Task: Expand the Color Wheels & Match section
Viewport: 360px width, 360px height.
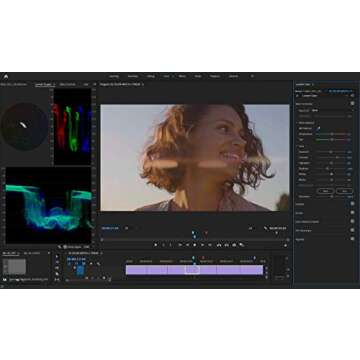Action: (307, 221)
